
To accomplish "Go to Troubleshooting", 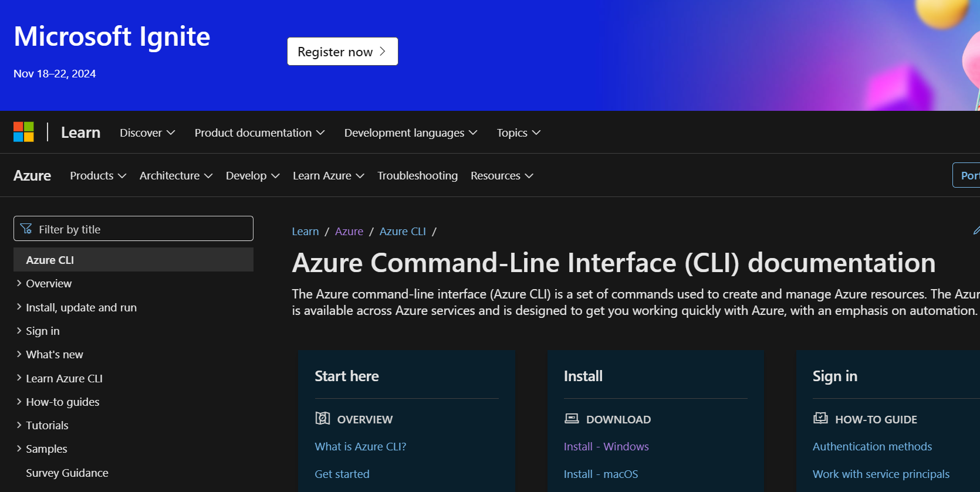I will pyautogui.click(x=417, y=175).
